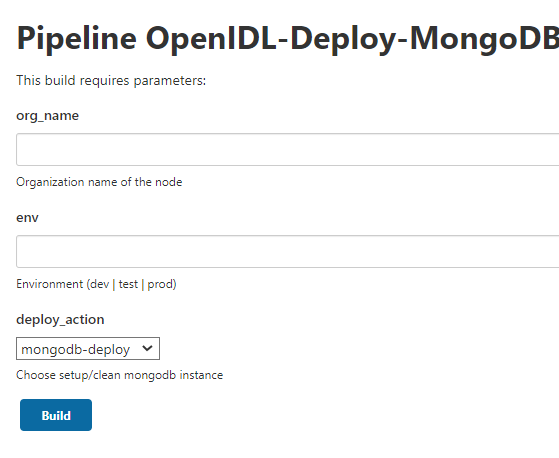Click the 'This build requires parameters' text
This screenshot has height=458, width=559.
point(111,81)
